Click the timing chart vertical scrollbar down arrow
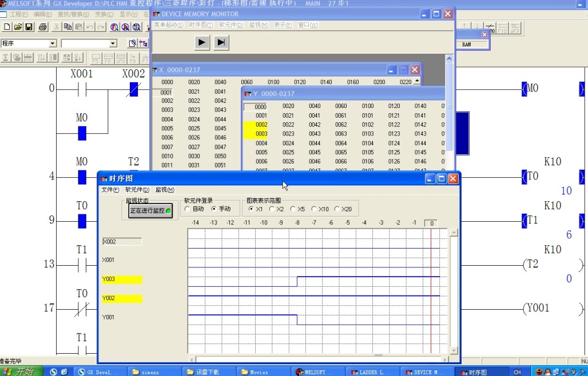588x376 pixels. coord(454,350)
